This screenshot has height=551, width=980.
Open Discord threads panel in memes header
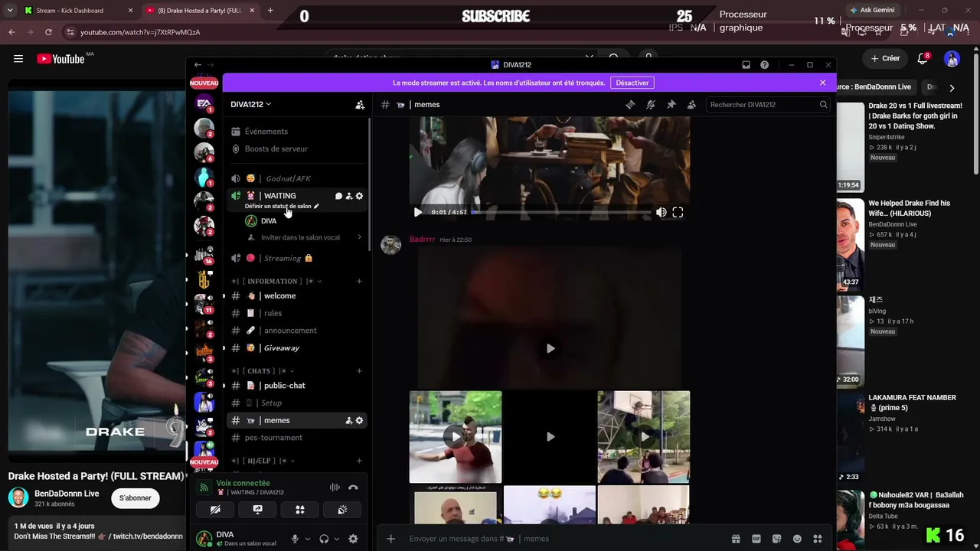[630, 105]
